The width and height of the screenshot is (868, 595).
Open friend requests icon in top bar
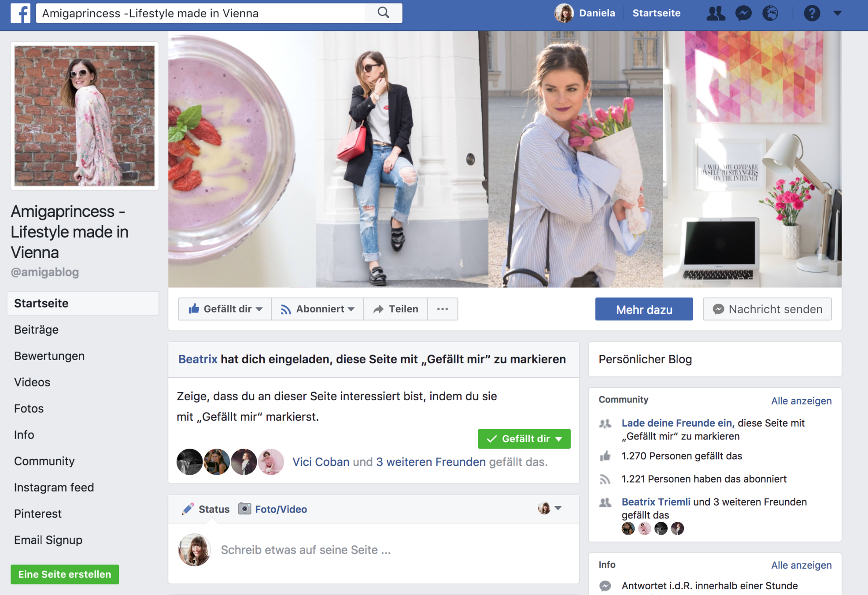[x=715, y=13]
